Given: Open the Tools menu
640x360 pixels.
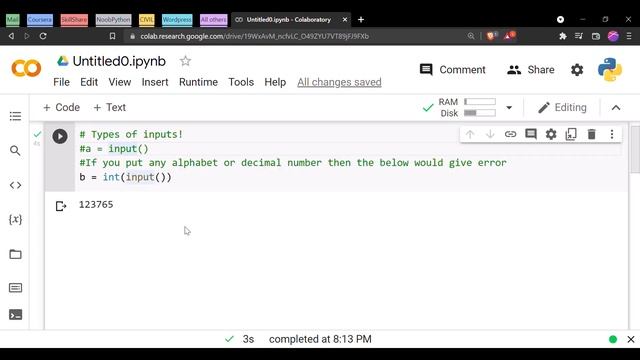Looking at the screenshot, I should pos(241,82).
